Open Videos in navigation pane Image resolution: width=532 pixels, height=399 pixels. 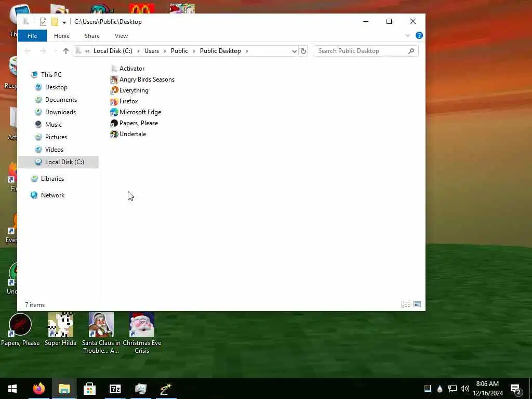54,150
